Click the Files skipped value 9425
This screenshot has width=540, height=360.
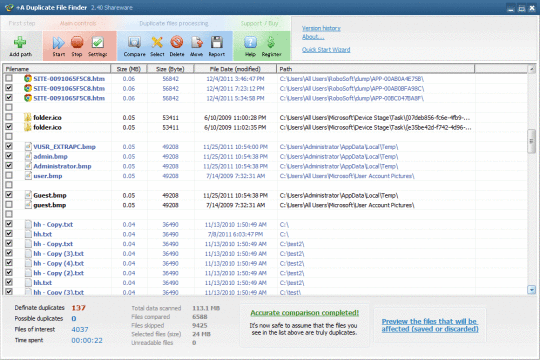(x=200, y=325)
